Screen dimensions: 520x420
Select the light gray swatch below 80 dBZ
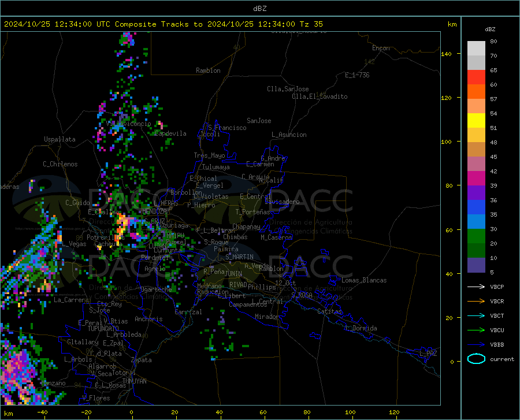pos(476,49)
